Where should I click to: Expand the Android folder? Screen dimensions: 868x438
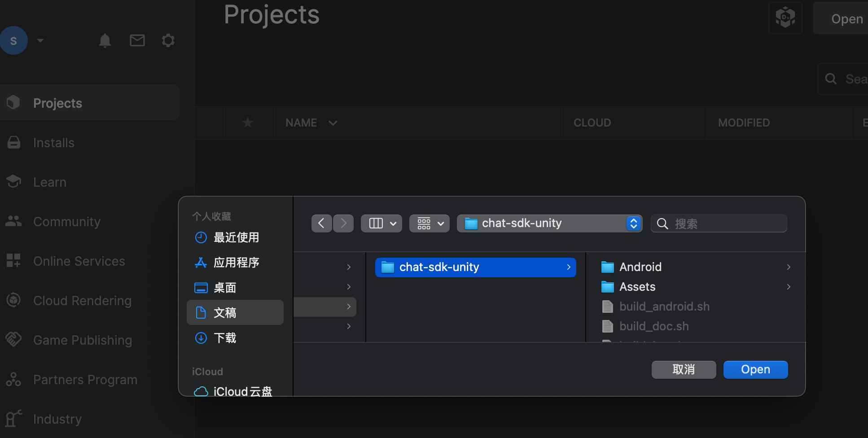coord(789,267)
